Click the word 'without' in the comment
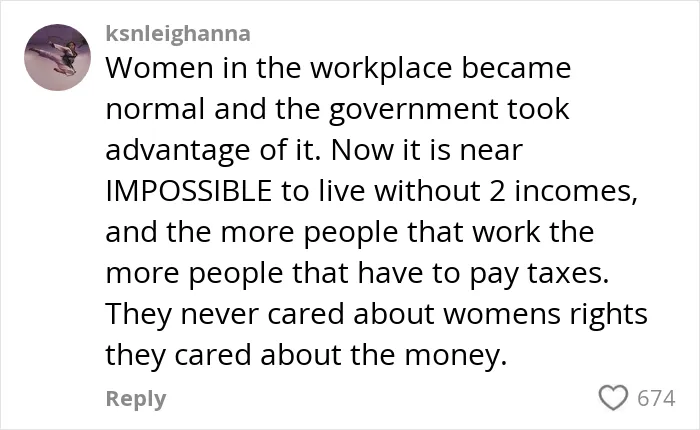The width and height of the screenshot is (700, 430). pyautogui.click(x=427, y=191)
